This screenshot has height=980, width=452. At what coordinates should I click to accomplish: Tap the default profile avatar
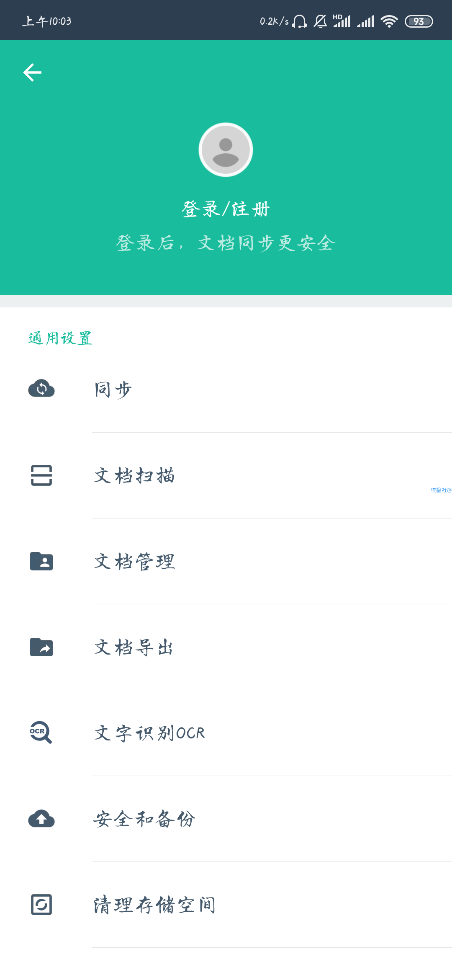226,150
